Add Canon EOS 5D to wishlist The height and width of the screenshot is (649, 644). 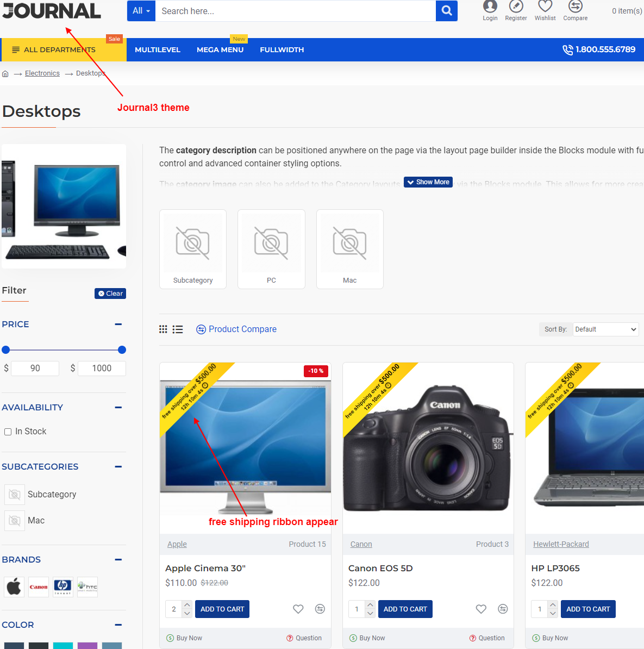click(481, 609)
